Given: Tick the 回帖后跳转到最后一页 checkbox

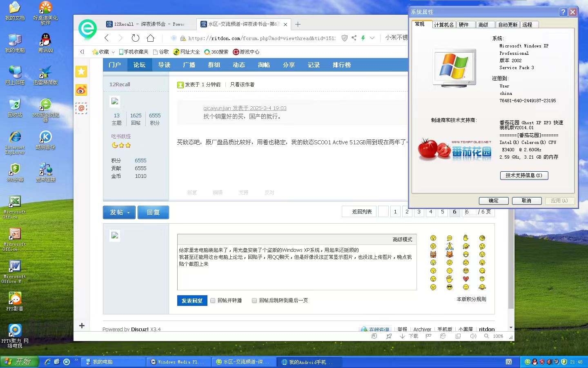Looking at the screenshot, I should [x=254, y=301].
